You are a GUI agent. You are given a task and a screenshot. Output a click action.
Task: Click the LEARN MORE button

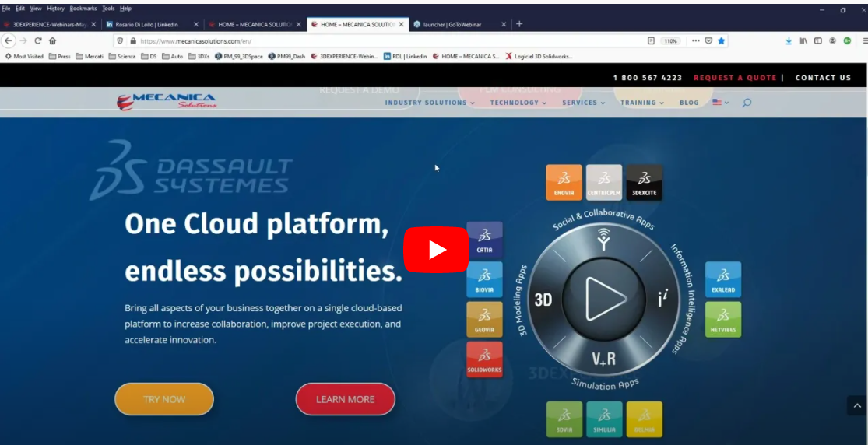[x=346, y=399]
